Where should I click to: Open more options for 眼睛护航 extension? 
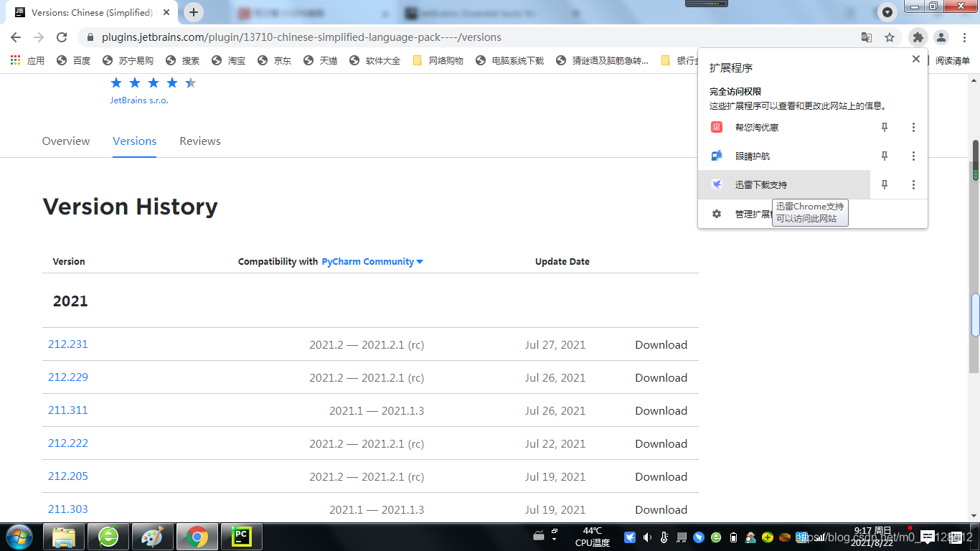[913, 156]
